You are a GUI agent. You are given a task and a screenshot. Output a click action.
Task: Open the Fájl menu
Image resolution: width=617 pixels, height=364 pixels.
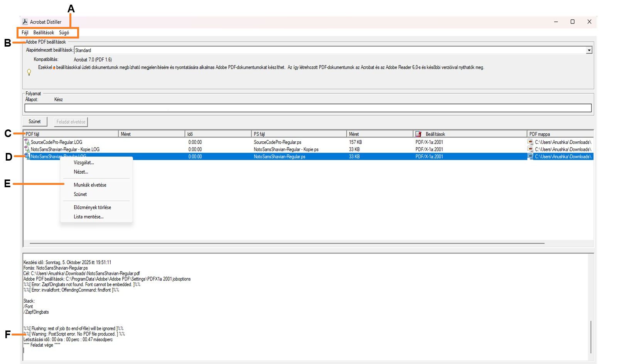(25, 33)
